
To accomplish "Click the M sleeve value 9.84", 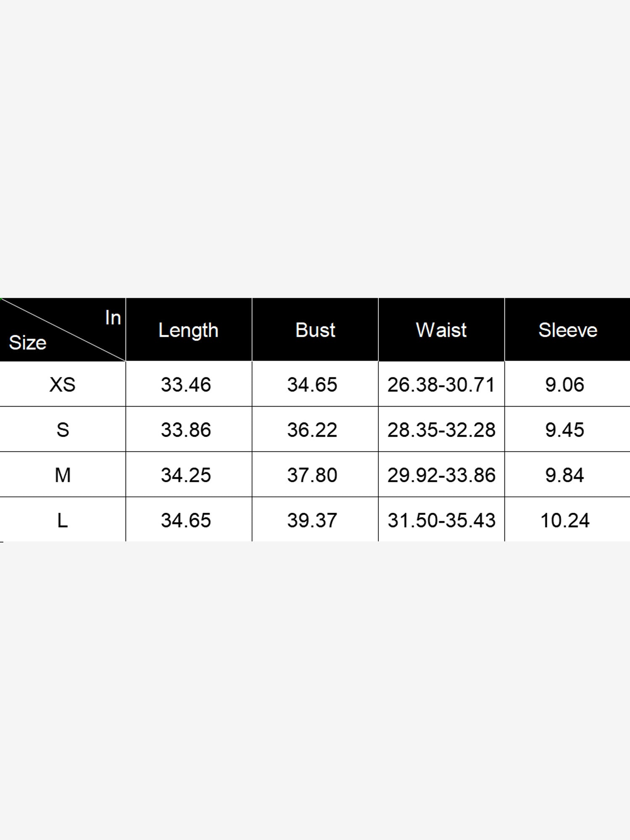I will (564, 475).
